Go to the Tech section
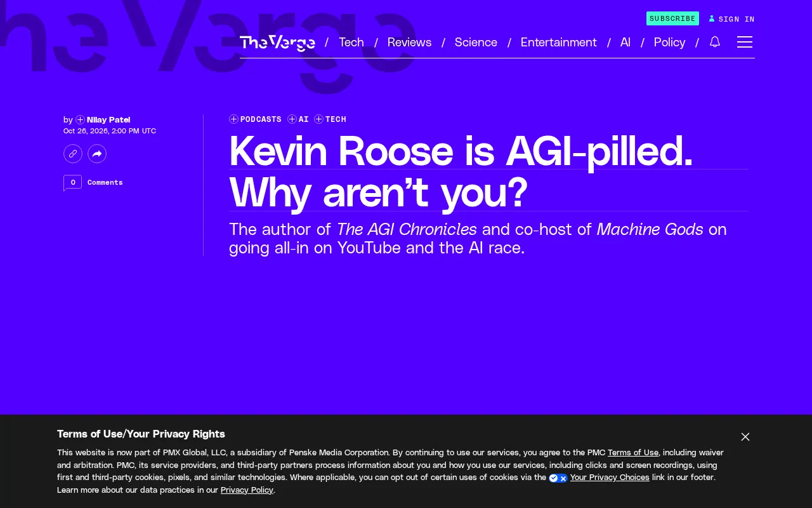 click(351, 43)
